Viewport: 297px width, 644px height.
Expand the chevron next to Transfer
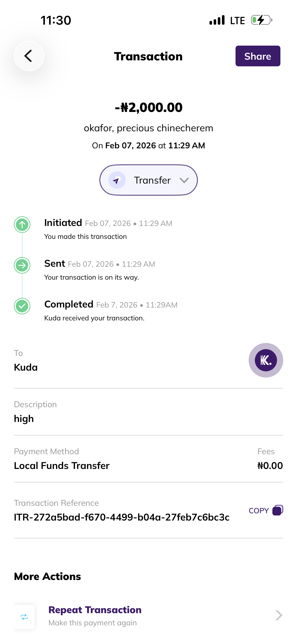pyautogui.click(x=184, y=180)
